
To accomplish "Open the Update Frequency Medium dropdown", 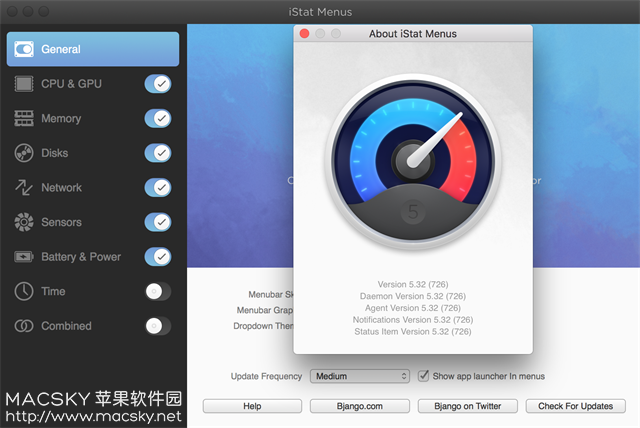I will click(360, 376).
